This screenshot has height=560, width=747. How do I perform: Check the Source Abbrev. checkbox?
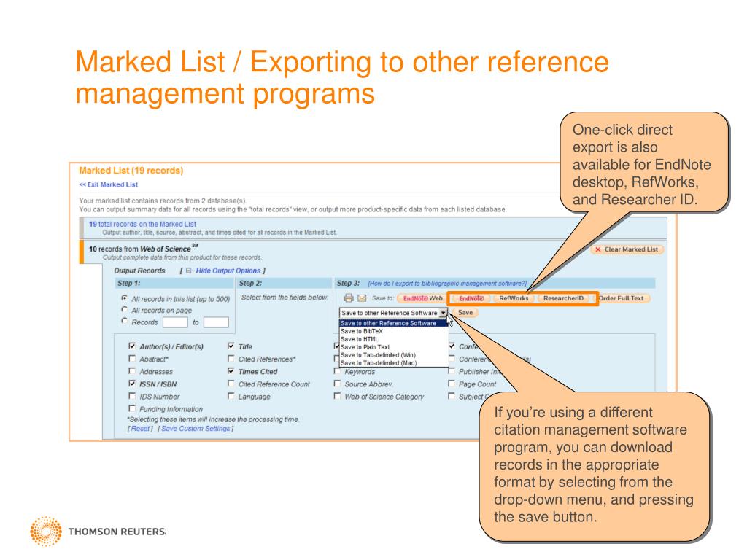pos(337,384)
